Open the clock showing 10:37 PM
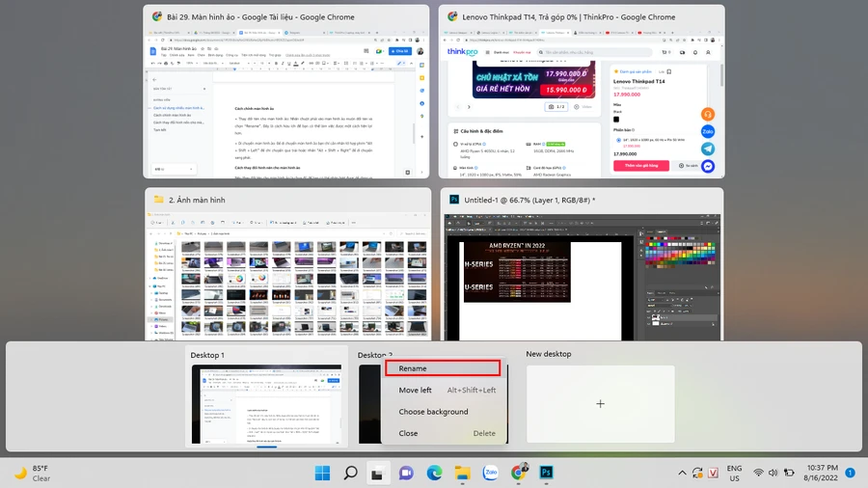This screenshot has height=488, width=868. pos(821,474)
